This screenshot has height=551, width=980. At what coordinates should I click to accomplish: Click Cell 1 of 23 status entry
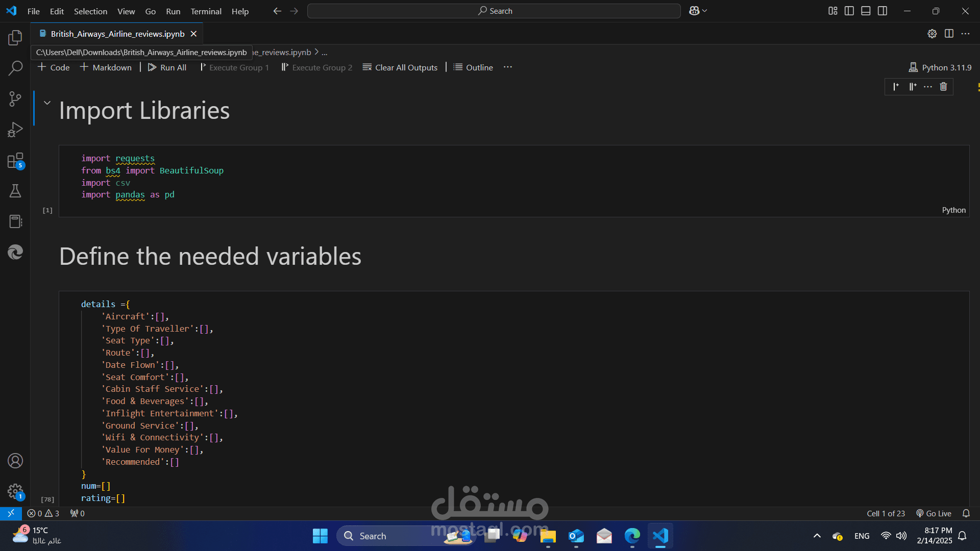click(886, 513)
